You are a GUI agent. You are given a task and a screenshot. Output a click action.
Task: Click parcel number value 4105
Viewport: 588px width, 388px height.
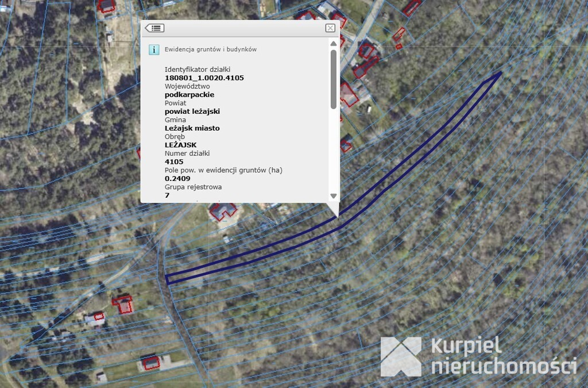point(174,162)
